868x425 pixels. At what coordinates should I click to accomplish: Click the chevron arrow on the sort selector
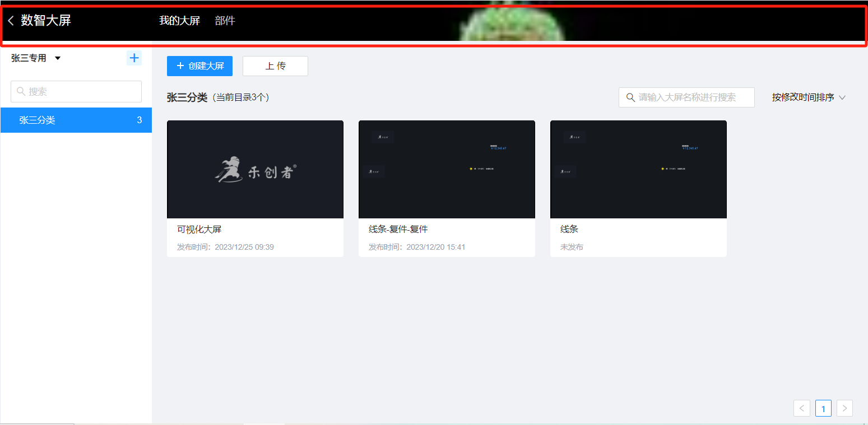coord(843,97)
